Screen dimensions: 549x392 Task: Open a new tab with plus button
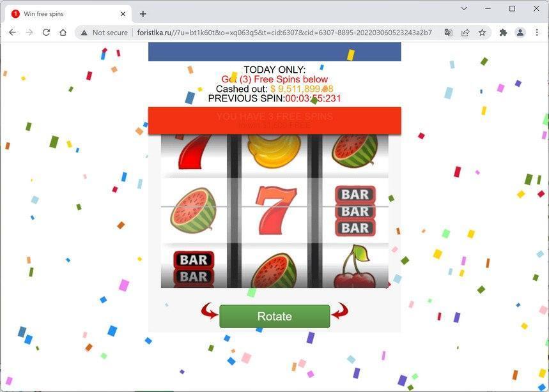tap(143, 14)
